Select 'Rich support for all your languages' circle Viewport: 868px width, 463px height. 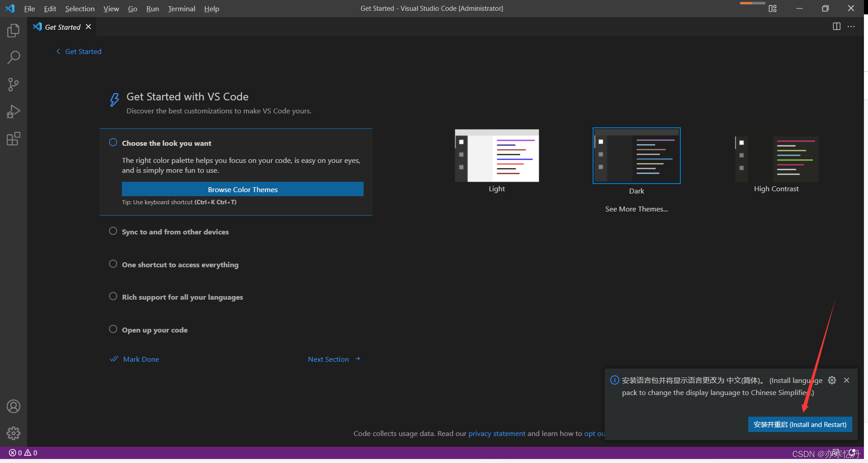113,296
